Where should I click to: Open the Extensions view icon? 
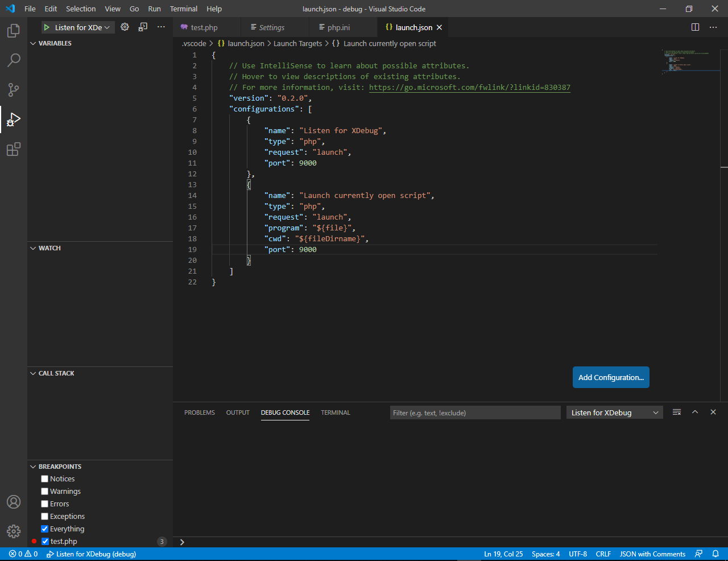click(x=14, y=149)
